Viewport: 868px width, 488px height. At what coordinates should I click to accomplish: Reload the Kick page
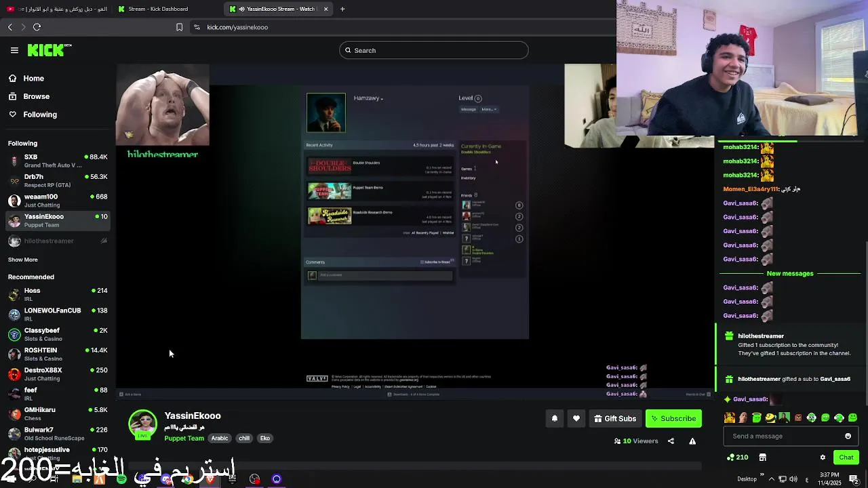pos(37,27)
